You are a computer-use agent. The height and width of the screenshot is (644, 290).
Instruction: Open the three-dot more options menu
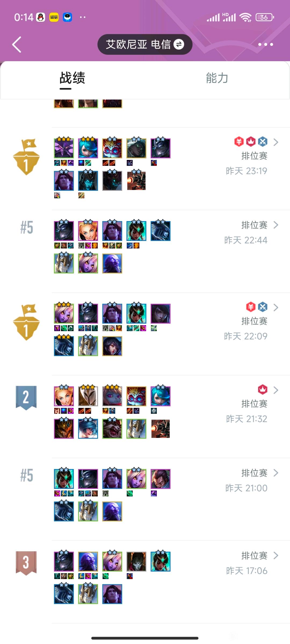tap(266, 45)
